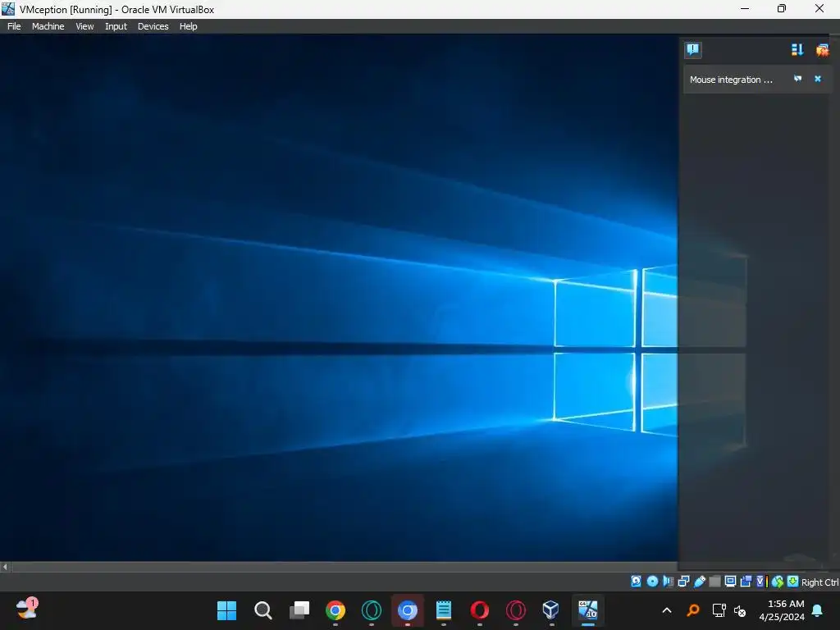Open the Machine menu
Image resolution: width=840 pixels, height=630 pixels.
(48, 26)
